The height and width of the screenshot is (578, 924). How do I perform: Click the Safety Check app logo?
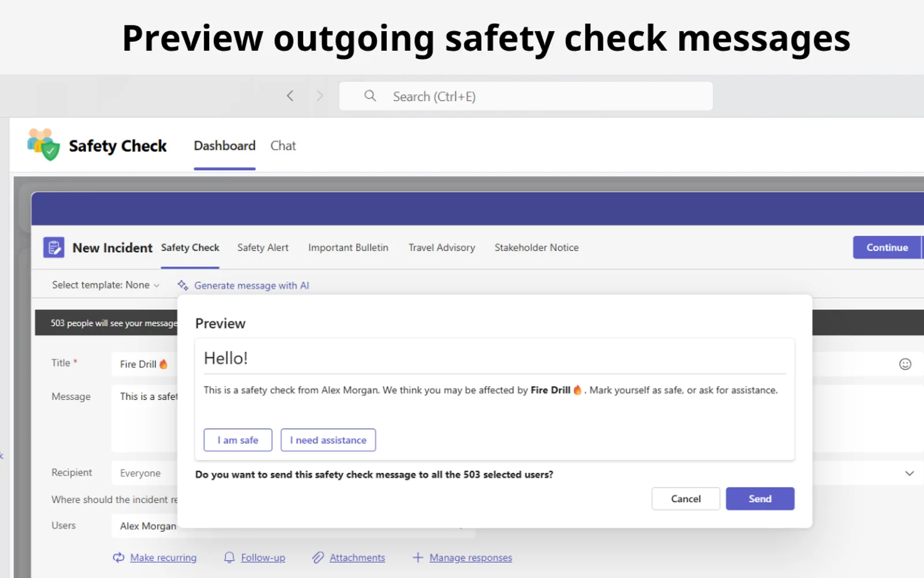43,144
